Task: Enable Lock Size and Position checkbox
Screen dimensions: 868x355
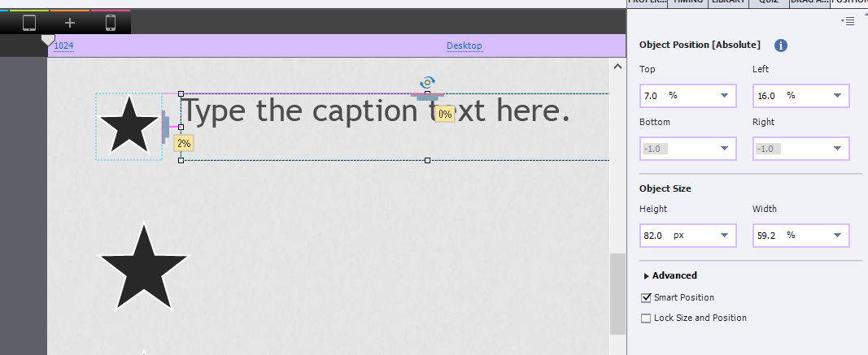Action: 647,318
